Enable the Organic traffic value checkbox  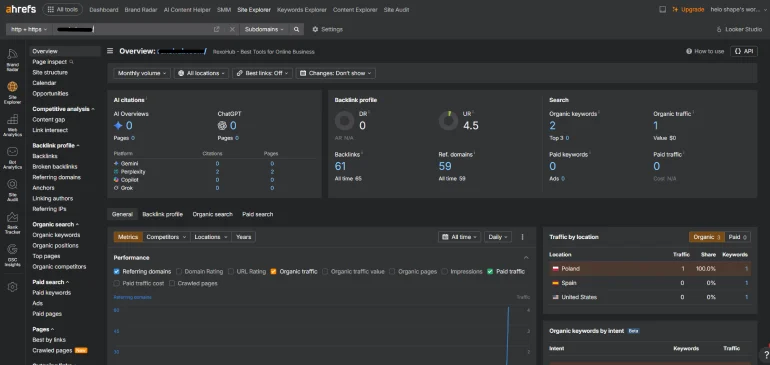[325, 271]
